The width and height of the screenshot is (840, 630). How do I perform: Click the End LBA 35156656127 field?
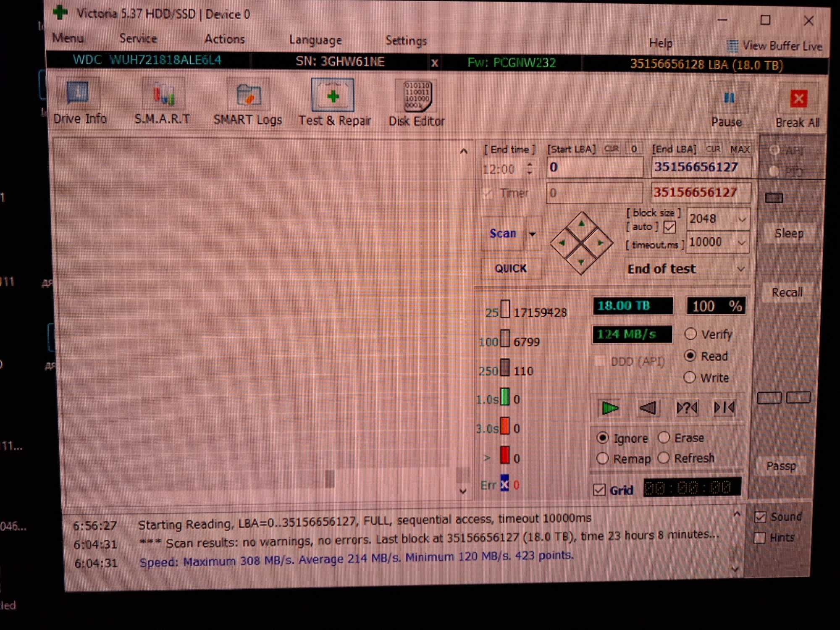click(x=701, y=167)
